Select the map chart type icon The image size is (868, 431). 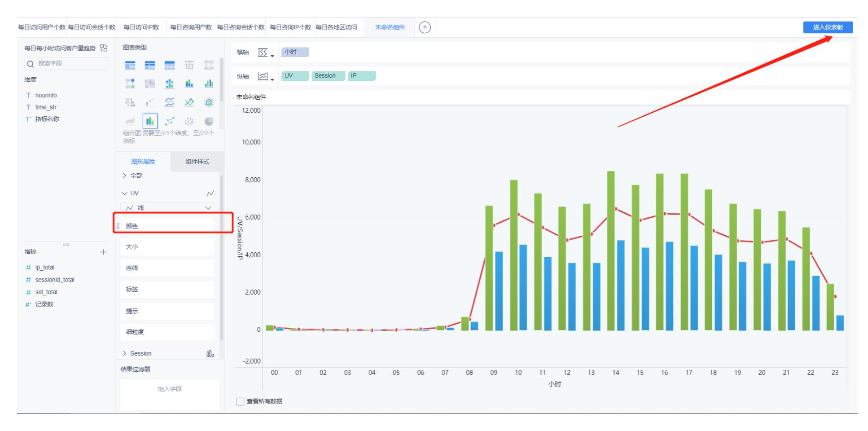(150, 84)
